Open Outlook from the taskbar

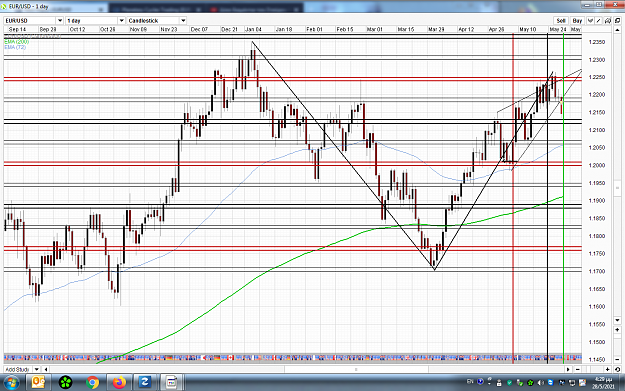coord(39,383)
